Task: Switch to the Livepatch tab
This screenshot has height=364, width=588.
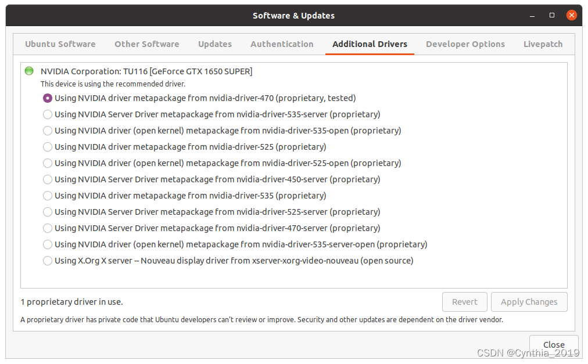Action: point(542,44)
